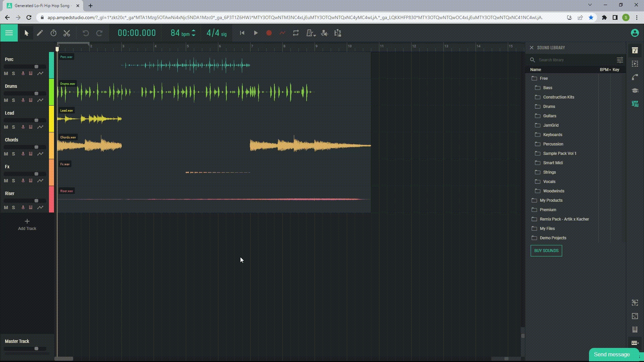Screen dimensions: 644x362
Task: Mute the Riser track
Action: coord(6,207)
